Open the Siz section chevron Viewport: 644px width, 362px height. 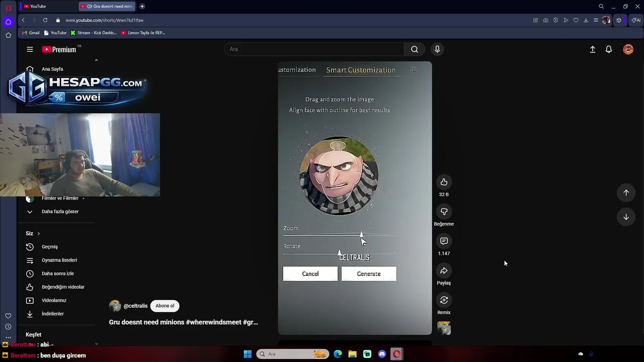[38, 233]
